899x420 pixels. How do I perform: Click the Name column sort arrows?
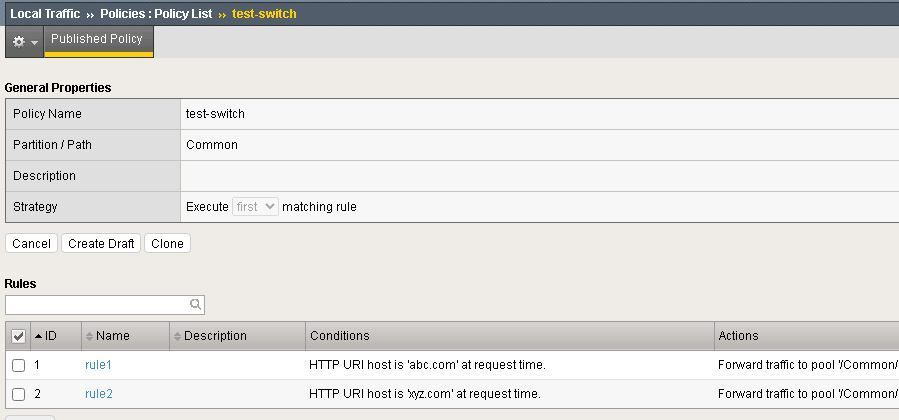89,336
